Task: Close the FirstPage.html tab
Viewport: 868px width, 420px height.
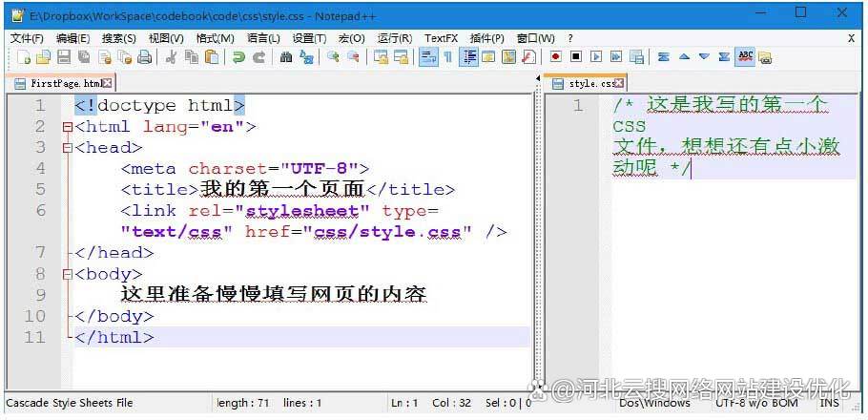Action: tap(108, 83)
